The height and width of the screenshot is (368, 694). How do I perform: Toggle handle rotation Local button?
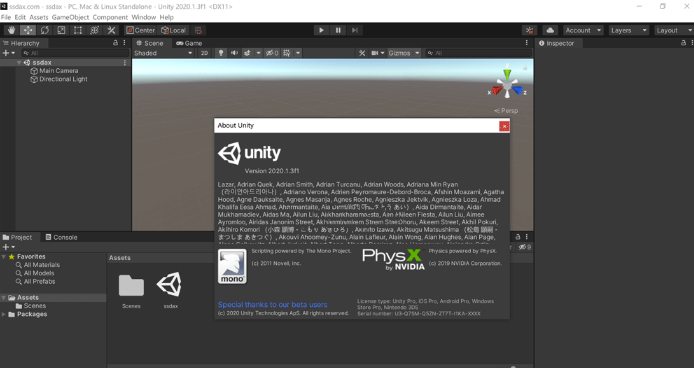click(x=174, y=30)
